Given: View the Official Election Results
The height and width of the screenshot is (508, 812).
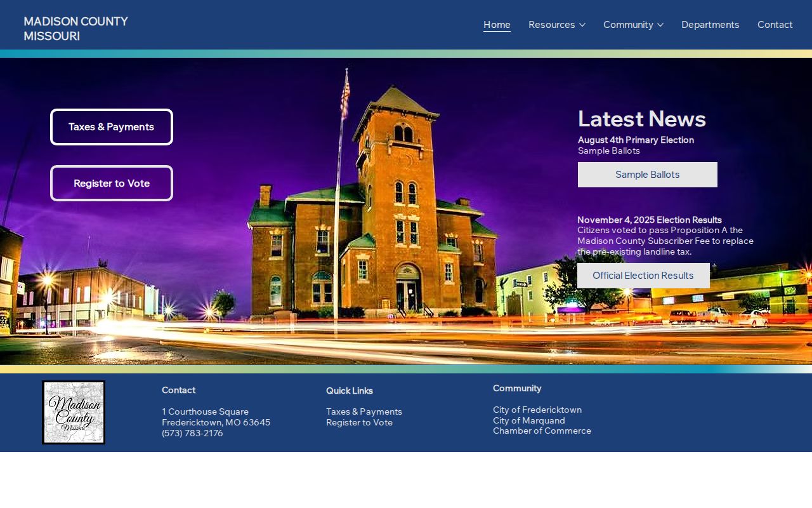Looking at the screenshot, I should pyautogui.click(x=643, y=276).
